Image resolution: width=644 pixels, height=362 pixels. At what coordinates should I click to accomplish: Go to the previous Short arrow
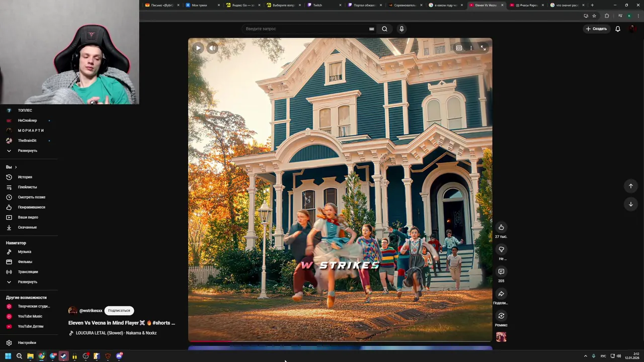click(630, 186)
